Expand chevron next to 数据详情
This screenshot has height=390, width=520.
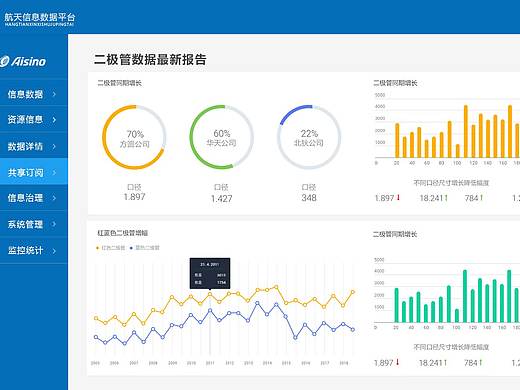[54, 146]
